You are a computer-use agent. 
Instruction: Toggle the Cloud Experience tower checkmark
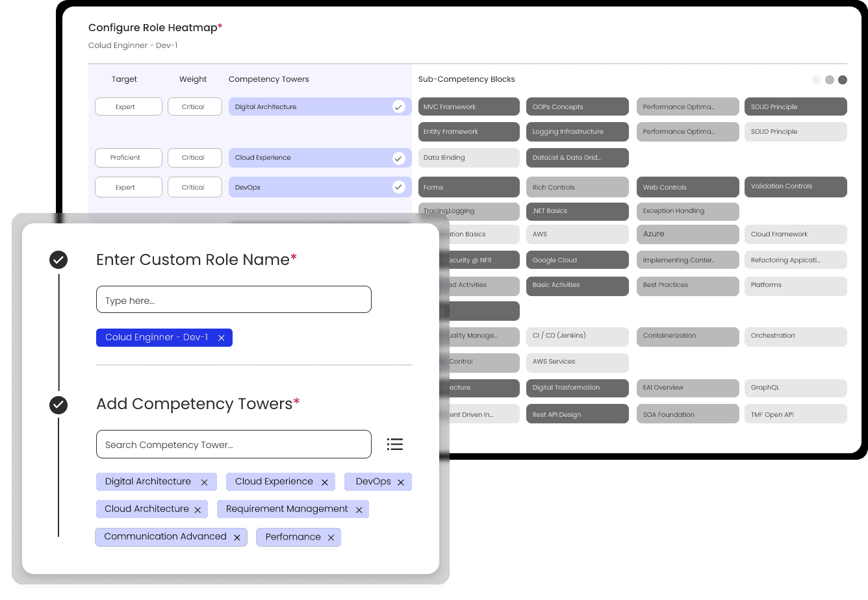(x=399, y=158)
